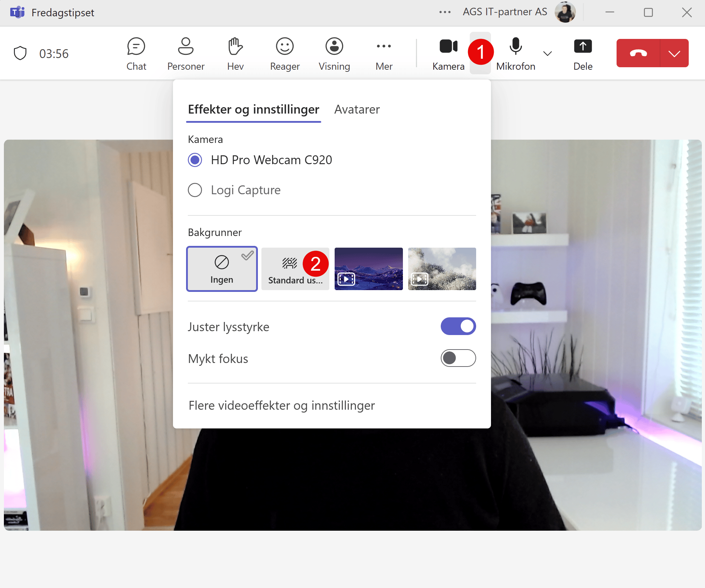This screenshot has height=588, width=705.
Task: Select the Standard us... background option
Action: coord(295,269)
